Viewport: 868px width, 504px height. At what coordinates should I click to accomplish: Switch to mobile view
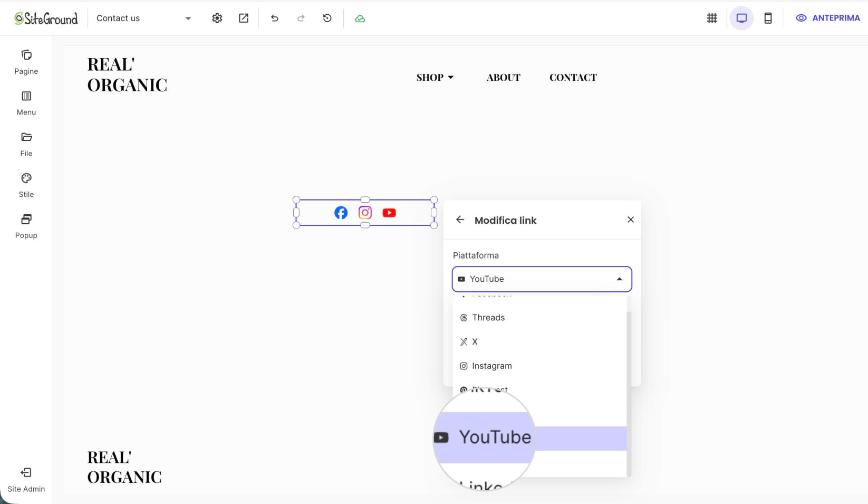click(768, 18)
